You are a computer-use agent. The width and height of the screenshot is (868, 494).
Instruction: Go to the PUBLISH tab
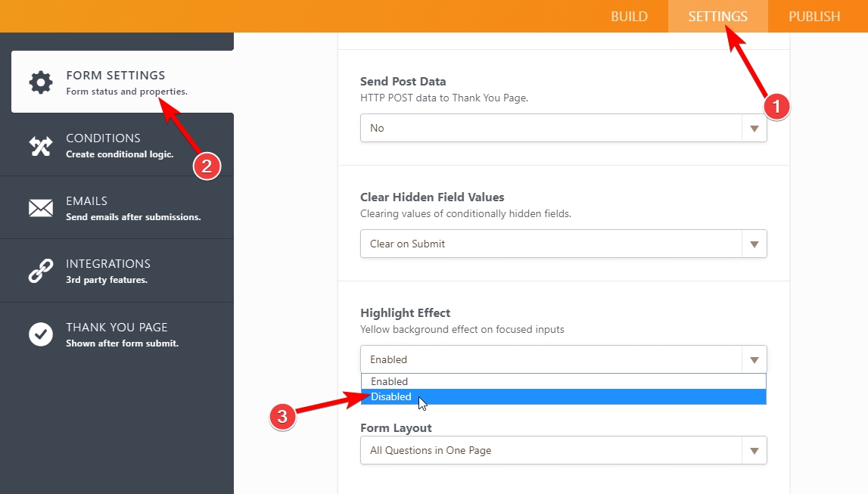(814, 17)
